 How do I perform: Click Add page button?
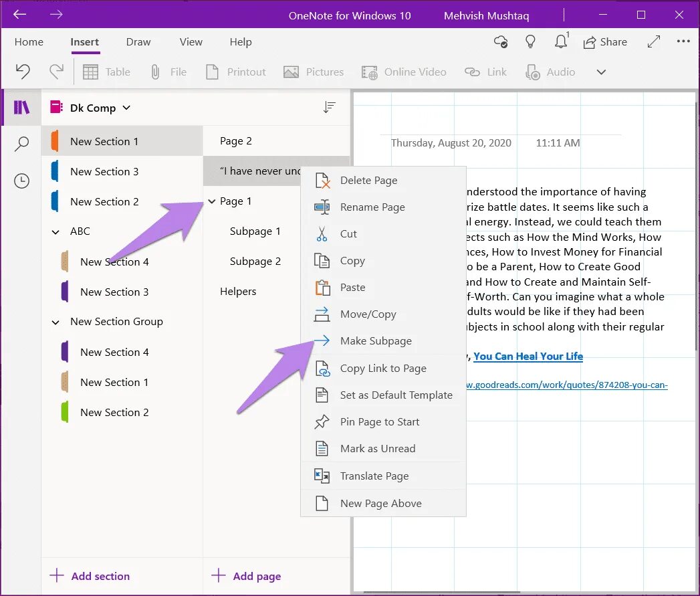click(x=246, y=576)
